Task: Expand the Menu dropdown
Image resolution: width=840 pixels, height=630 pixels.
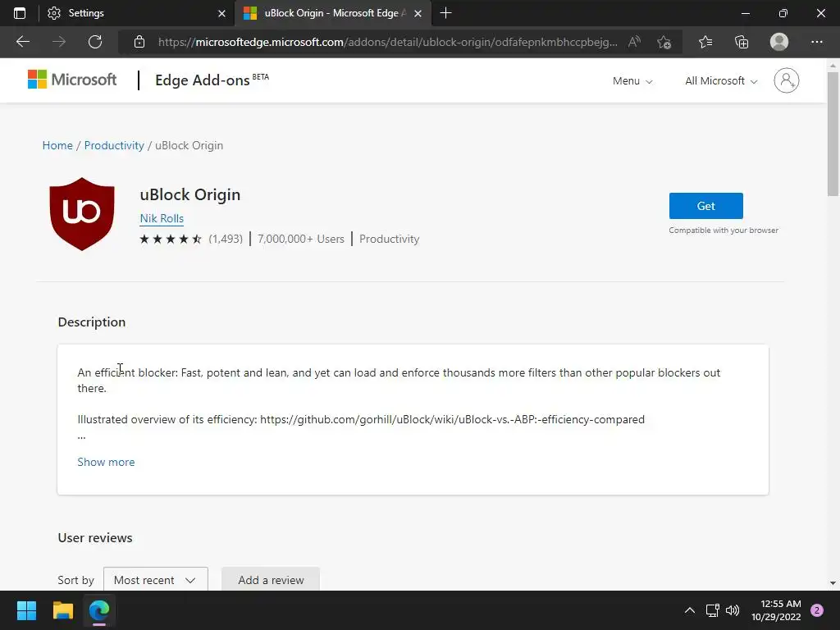Action: pos(632,81)
